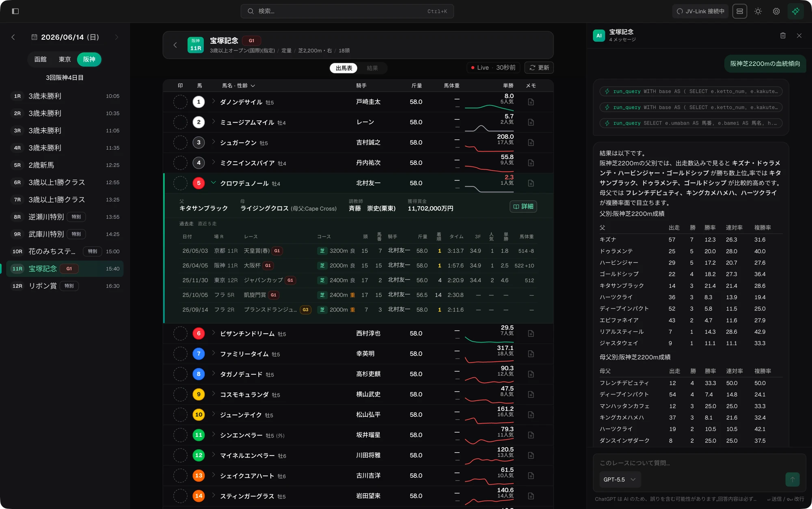The height and width of the screenshot is (509, 812).
Task: Select the 東京 racecourse tab
Action: [65, 59]
